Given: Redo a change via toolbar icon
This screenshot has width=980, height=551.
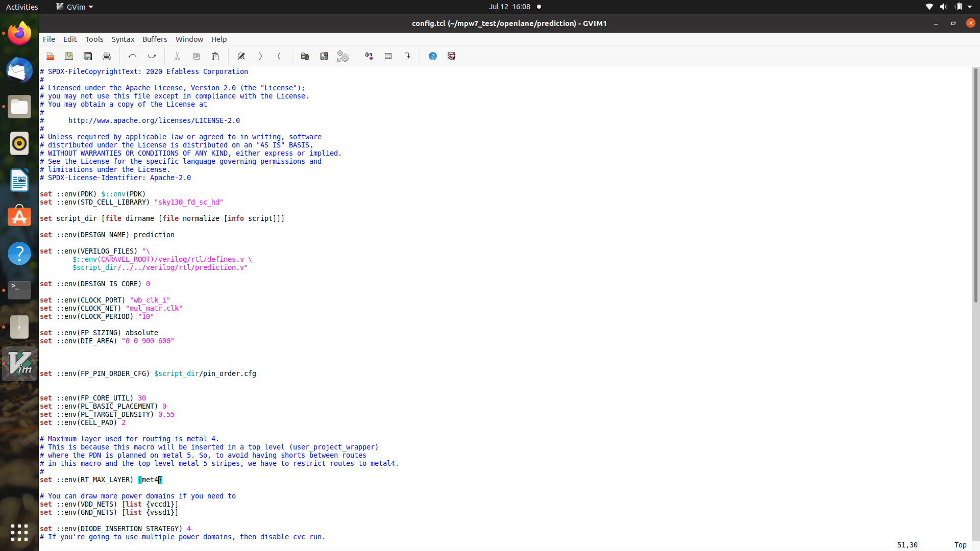Looking at the screenshot, I should 152,56.
